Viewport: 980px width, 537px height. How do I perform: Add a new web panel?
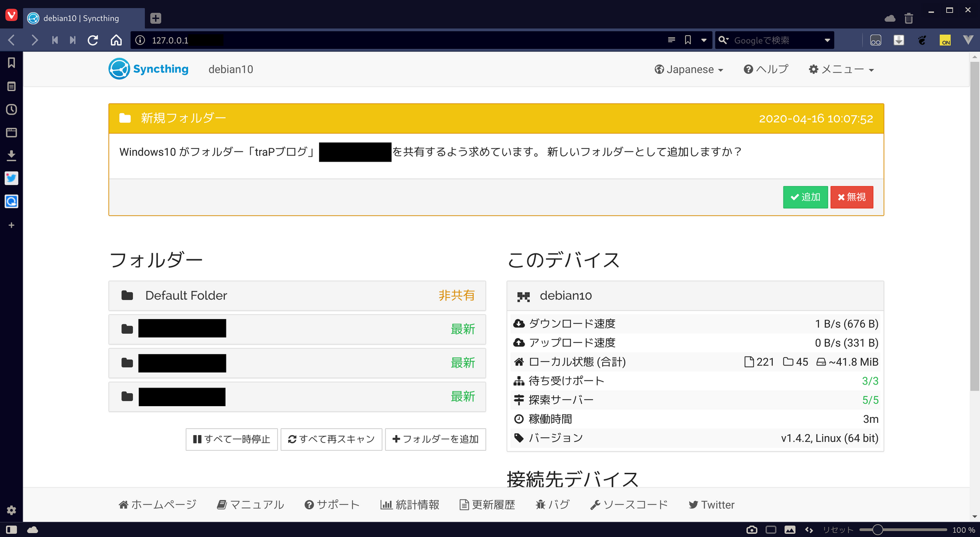pyautogui.click(x=11, y=225)
